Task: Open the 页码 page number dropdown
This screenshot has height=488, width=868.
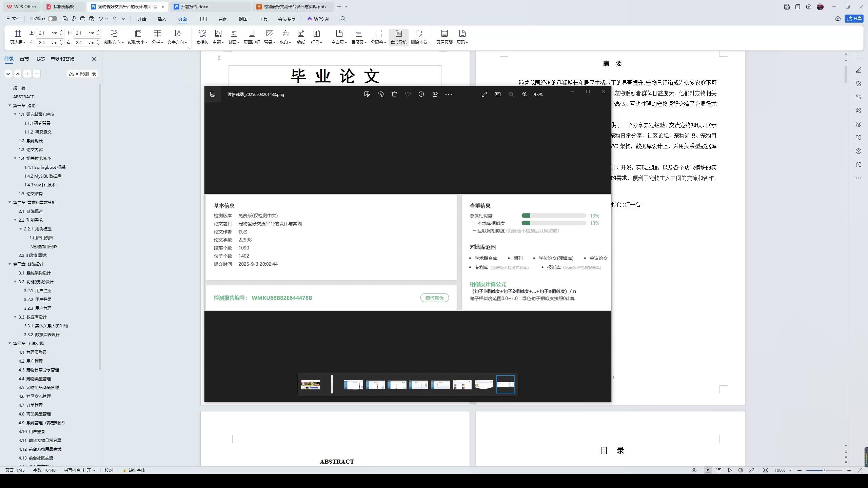Action: click(x=462, y=37)
